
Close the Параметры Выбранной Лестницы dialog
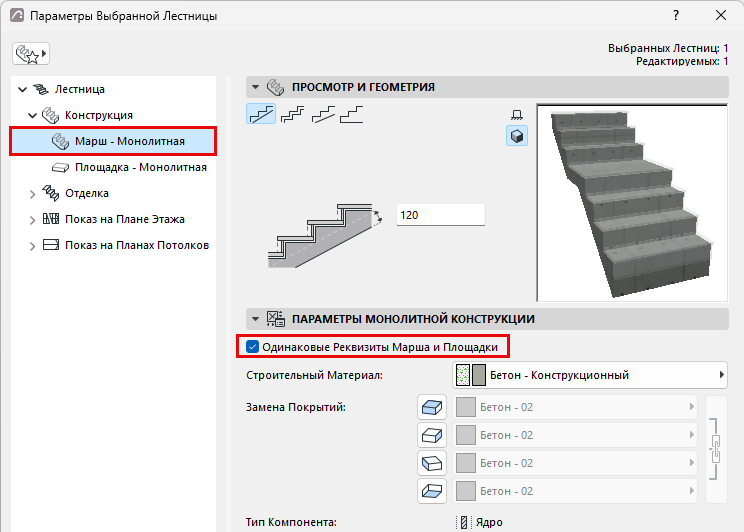tap(721, 15)
